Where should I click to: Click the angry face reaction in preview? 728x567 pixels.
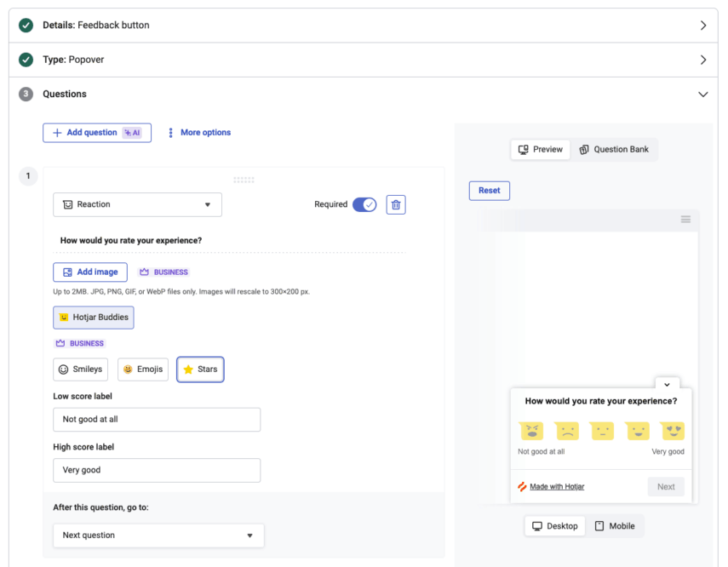[x=531, y=431]
